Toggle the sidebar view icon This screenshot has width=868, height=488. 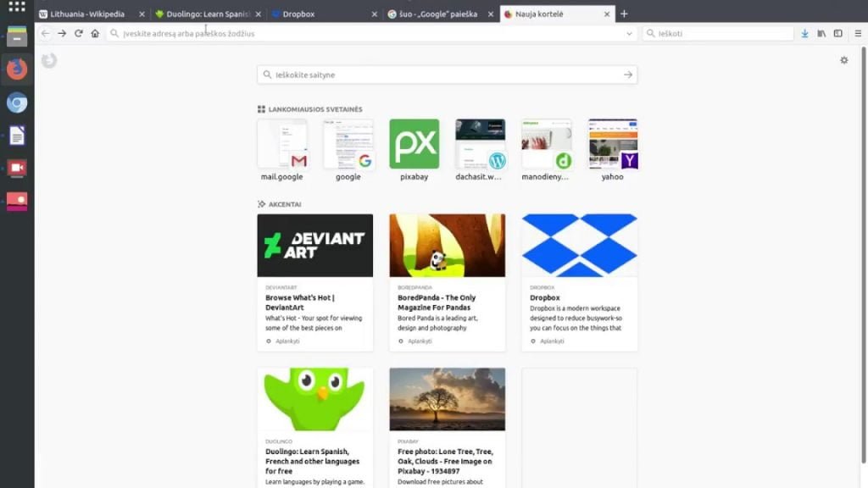point(838,34)
